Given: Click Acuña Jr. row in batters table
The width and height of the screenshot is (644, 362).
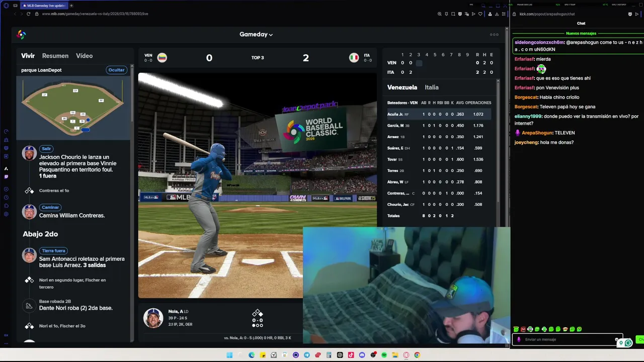Looking at the screenshot, I should [439, 114].
